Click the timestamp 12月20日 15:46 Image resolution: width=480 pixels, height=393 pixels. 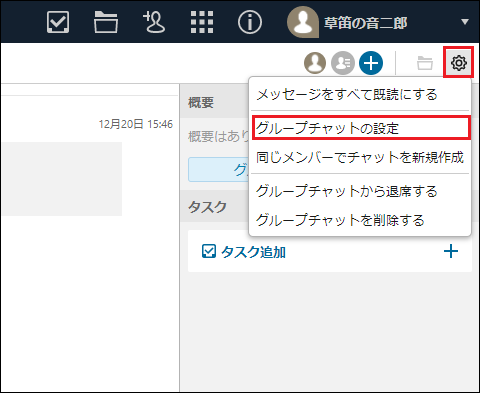click(x=136, y=124)
